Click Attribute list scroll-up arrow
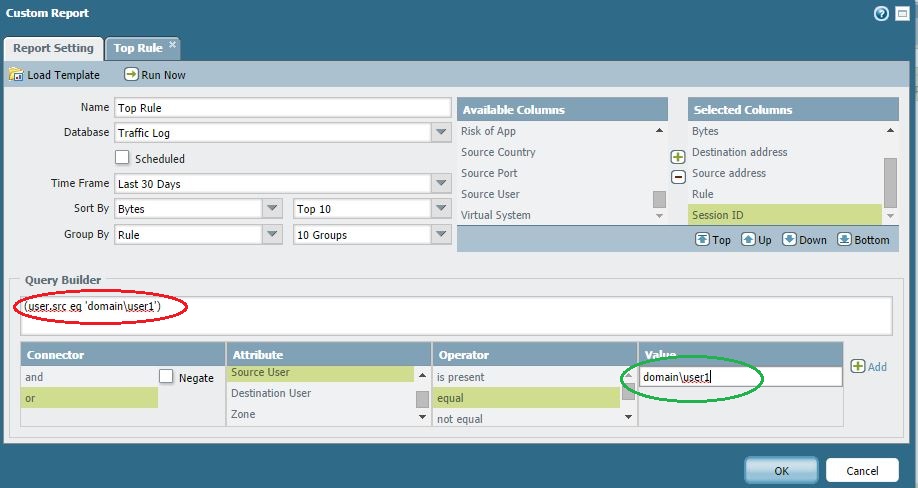This screenshot has height=488, width=918. [x=422, y=374]
